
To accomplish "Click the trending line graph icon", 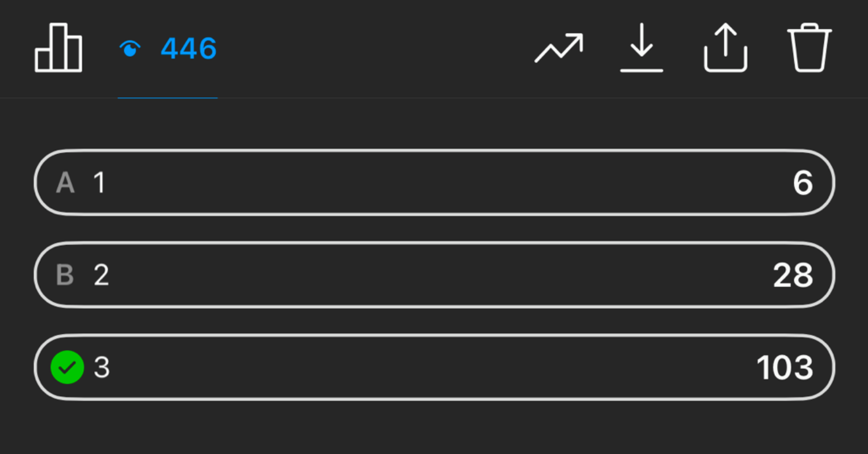I will click(x=558, y=48).
